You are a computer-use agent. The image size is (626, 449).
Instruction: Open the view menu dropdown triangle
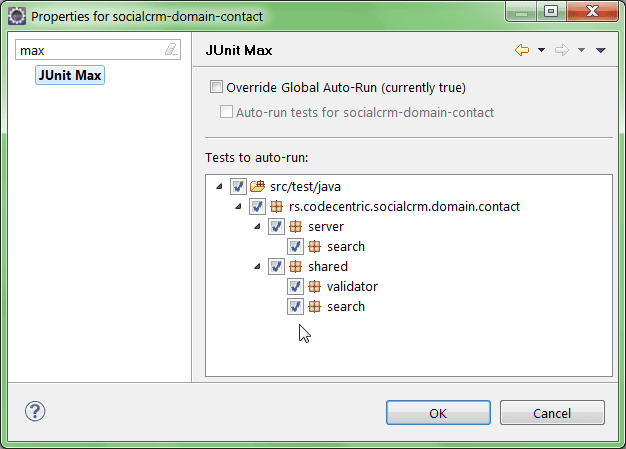(600, 50)
